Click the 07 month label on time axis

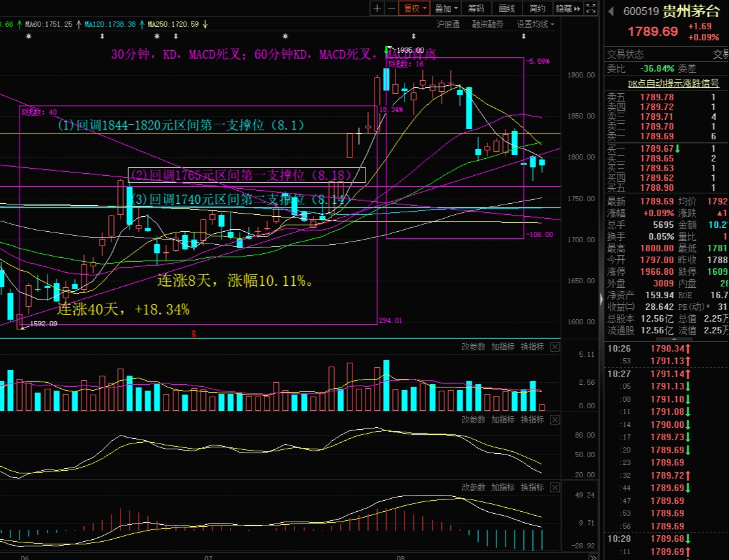pyautogui.click(x=208, y=557)
